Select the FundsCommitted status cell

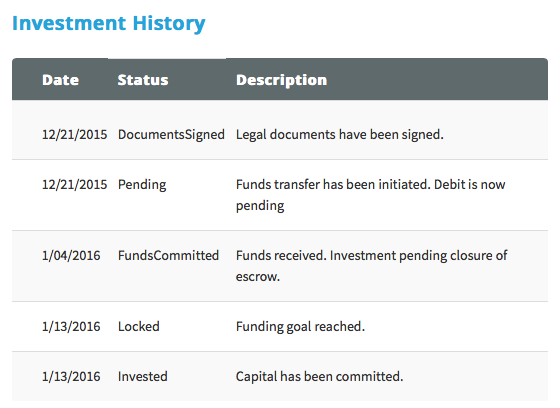pyautogui.click(x=168, y=255)
